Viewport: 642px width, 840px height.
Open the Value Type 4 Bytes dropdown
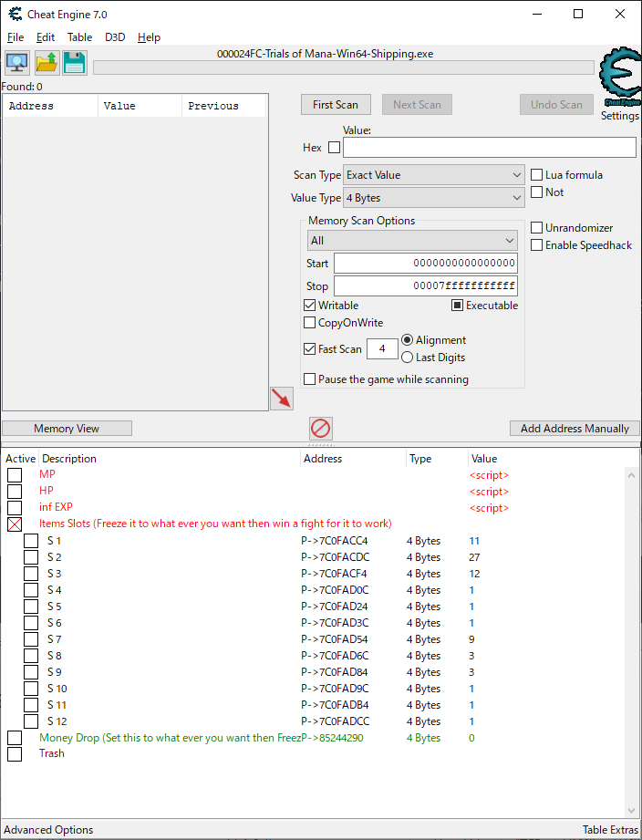pos(434,198)
